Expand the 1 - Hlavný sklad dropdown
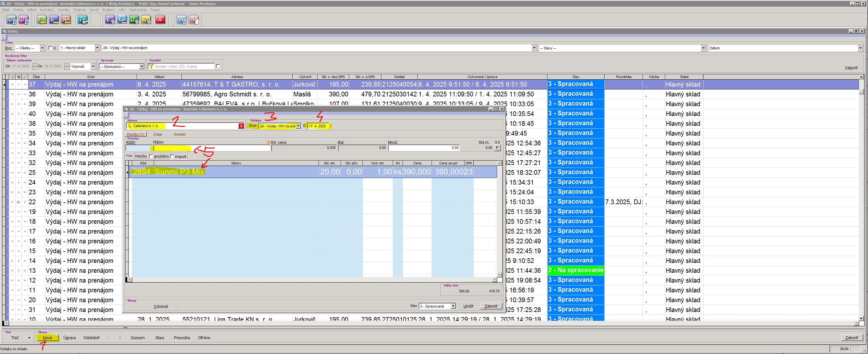868x354 pixels. point(97,48)
